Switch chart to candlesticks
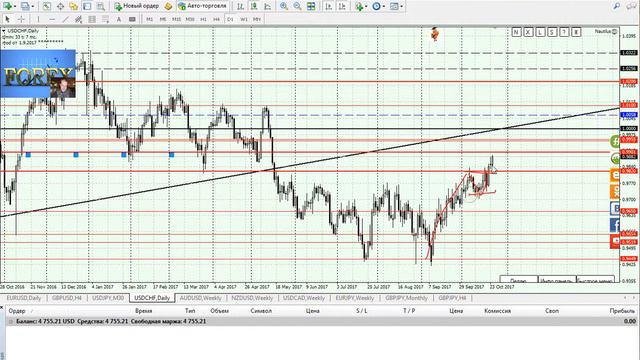This screenshot has width=640, height=360. (254, 6)
